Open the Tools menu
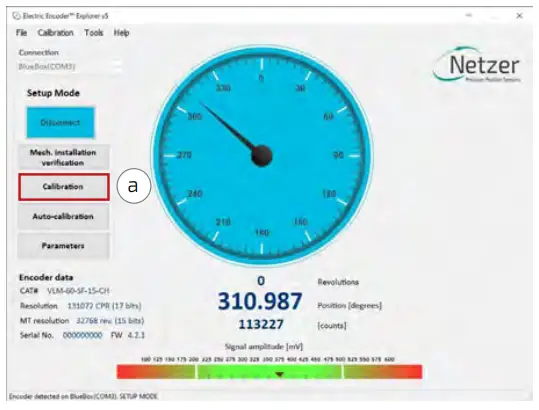539x410 pixels. pyautogui.click(x=94, y=33)
